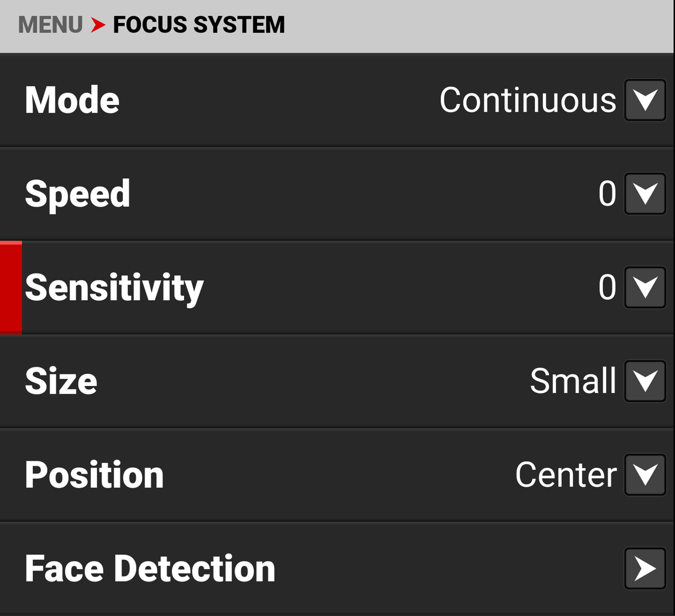Open the Position dropdown arrow
Image resolution: width=675 pixels, height=616 pixels.
(645, 475)
